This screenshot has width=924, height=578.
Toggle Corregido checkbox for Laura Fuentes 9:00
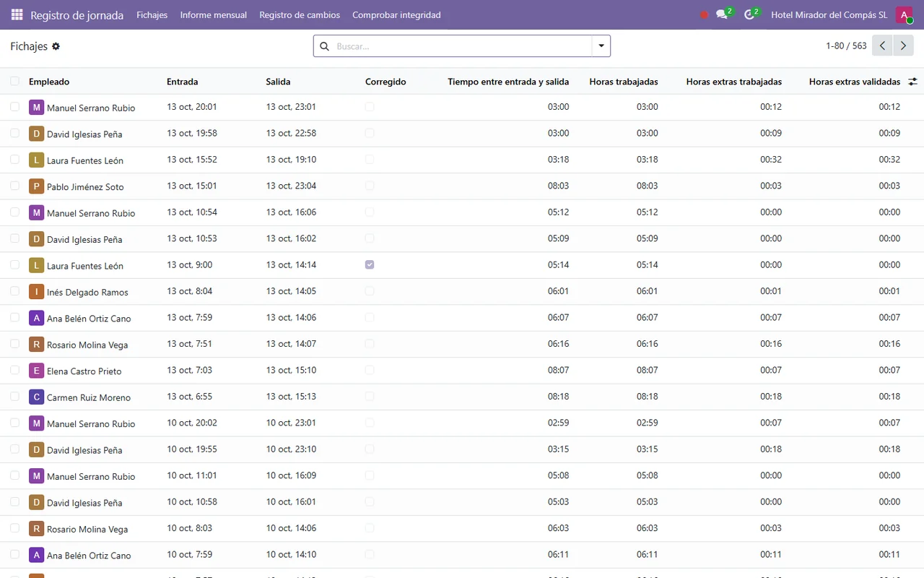point(370,264)
